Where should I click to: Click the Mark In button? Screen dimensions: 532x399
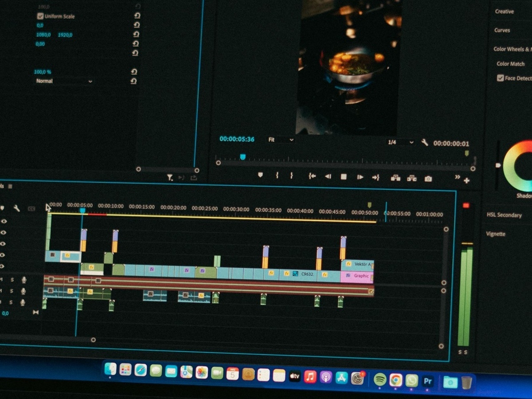tap(277, 176)
